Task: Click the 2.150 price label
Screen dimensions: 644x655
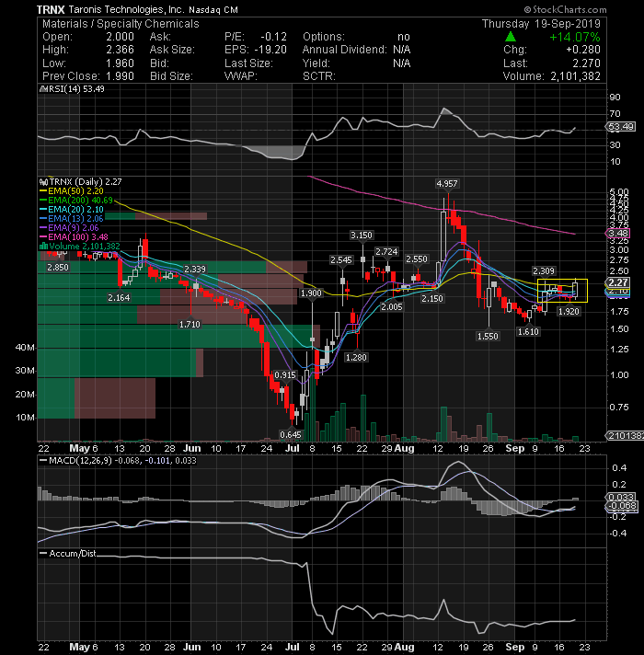Action: click(432, 299)
